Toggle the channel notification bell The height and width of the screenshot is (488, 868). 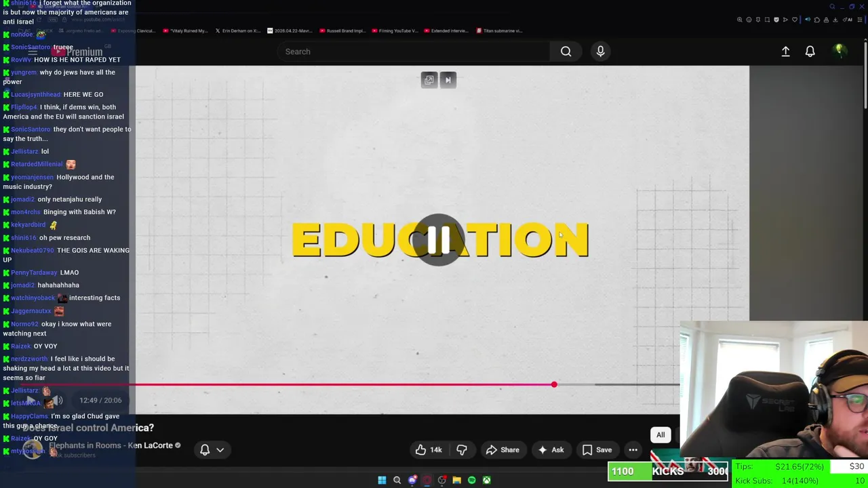coord(205,449)
